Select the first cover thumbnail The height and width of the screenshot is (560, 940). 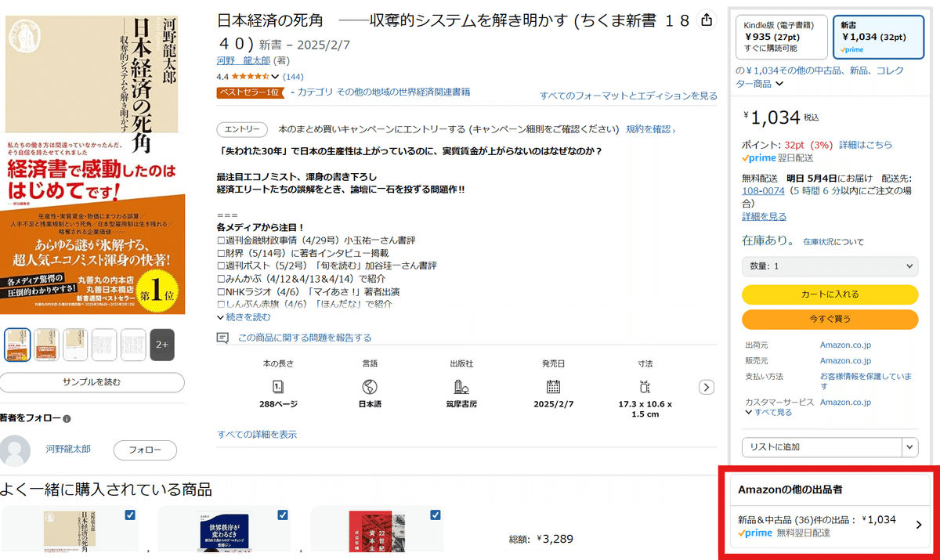point(17,345)
